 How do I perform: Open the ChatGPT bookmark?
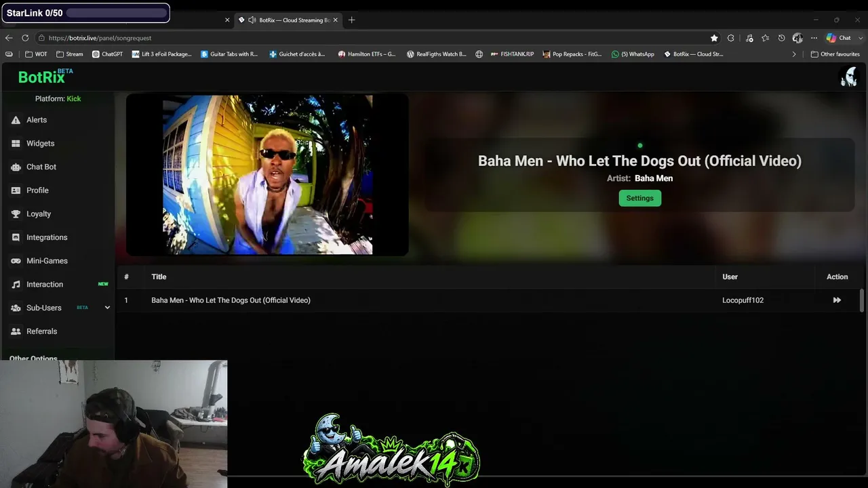[x=107, y=54]
